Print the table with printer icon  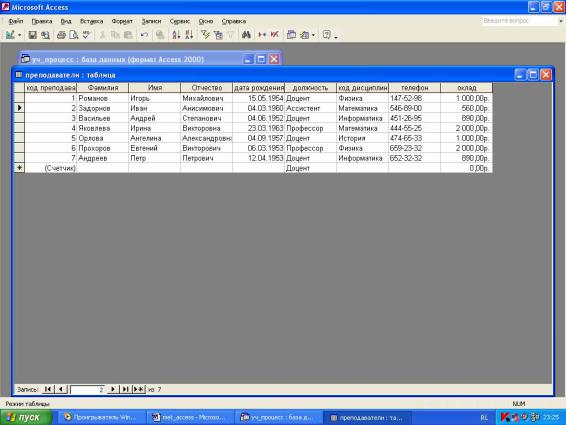pyautogui.click(x=61, y=35)
